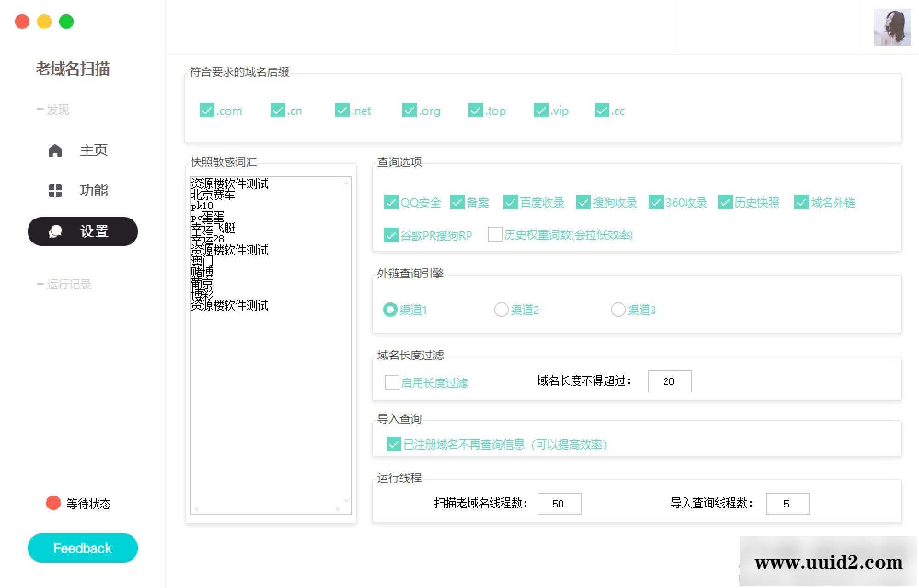The width and height of the screenshot is (919, 588).
Task: Navigate to 主页 in the sidebar menu
Action: (x=93, y=150)
